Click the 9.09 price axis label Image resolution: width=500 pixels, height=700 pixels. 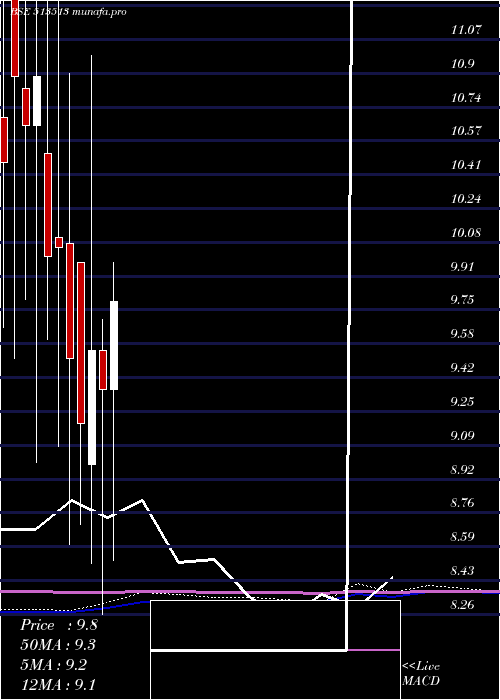tap(463, 435)
